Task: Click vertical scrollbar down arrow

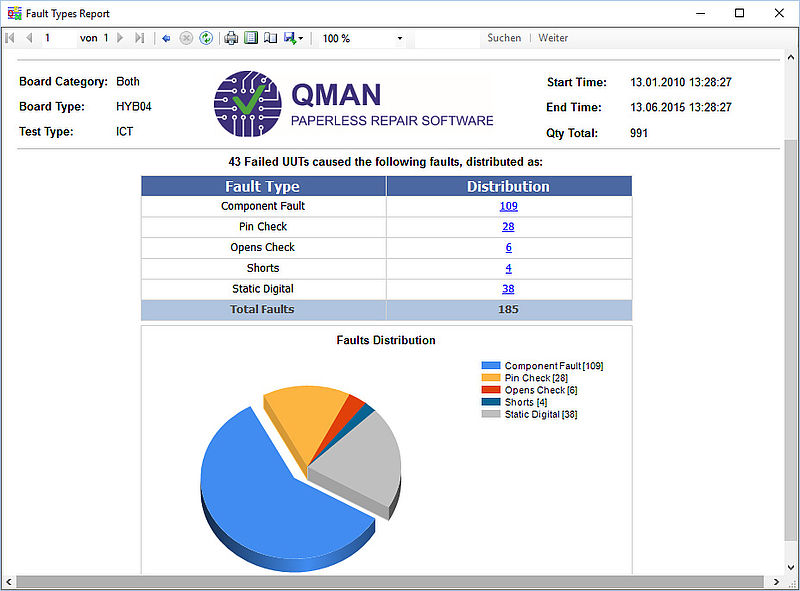Action: tap(790, 567)
